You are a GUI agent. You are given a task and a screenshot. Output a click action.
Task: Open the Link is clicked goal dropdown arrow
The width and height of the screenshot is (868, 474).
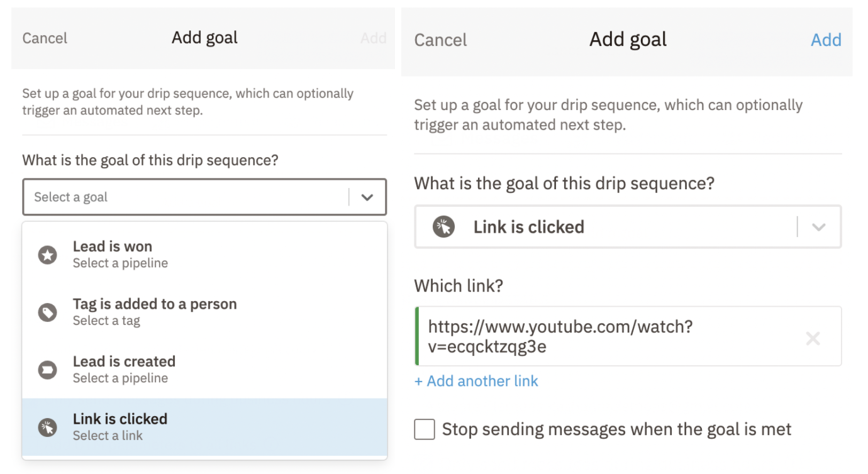(x=818, y=227)
